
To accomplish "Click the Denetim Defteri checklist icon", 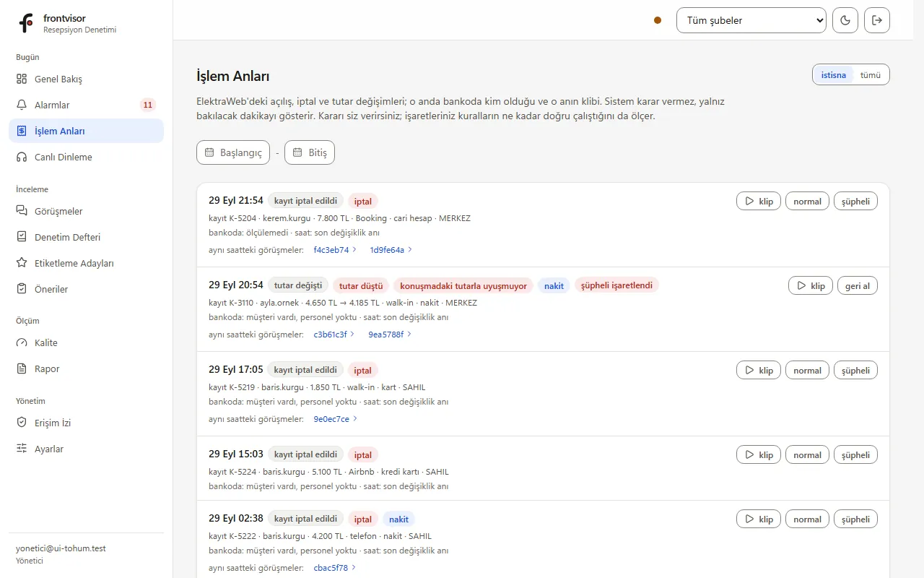I will pos(22,237).
